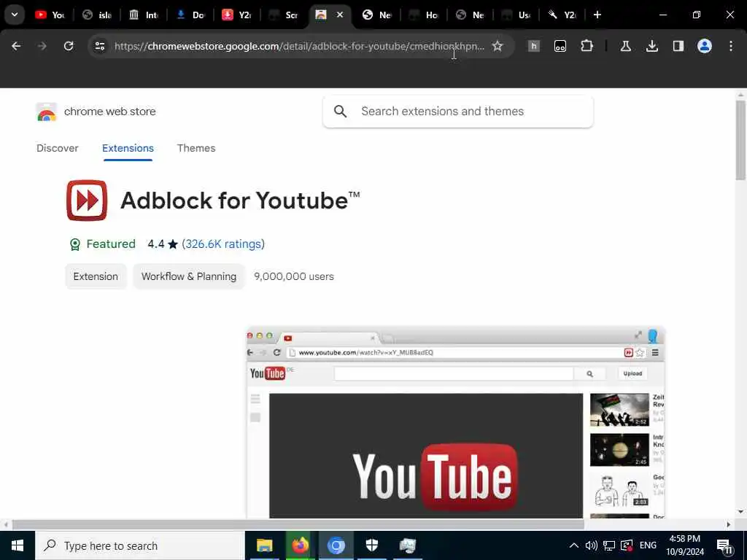747x560 pixels.
Task: Focus the Search extensions and themes field
Action: pos(458,112)
